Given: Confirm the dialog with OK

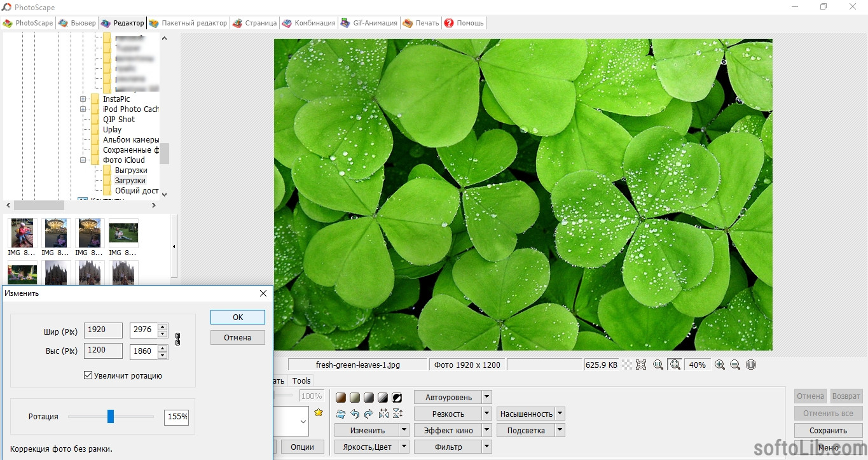Looking at the screenshot, I should (x=238, y=317).
